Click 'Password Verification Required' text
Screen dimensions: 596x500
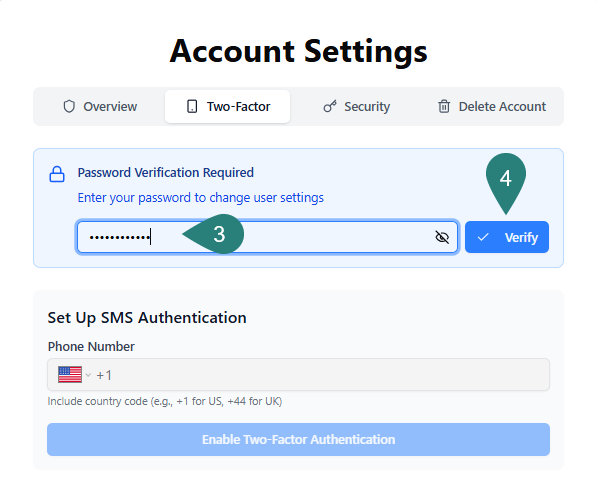point(166,173)
